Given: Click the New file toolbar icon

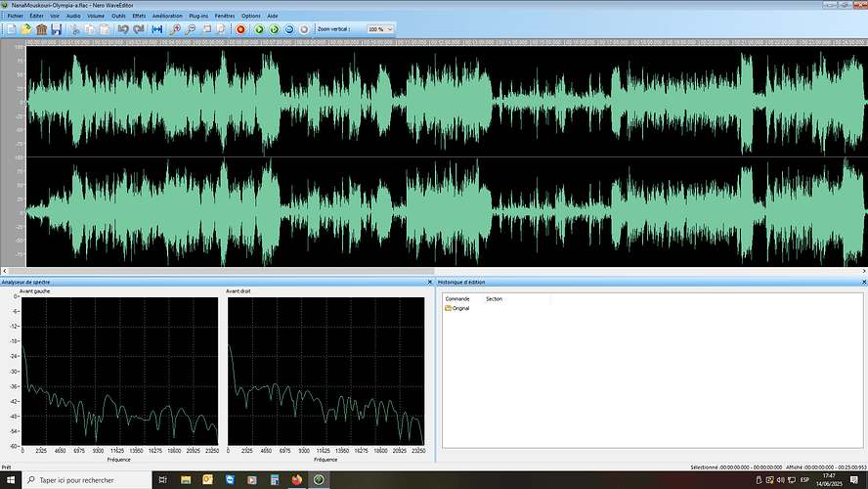Looking at the screenshot, I should coord(11,29).
